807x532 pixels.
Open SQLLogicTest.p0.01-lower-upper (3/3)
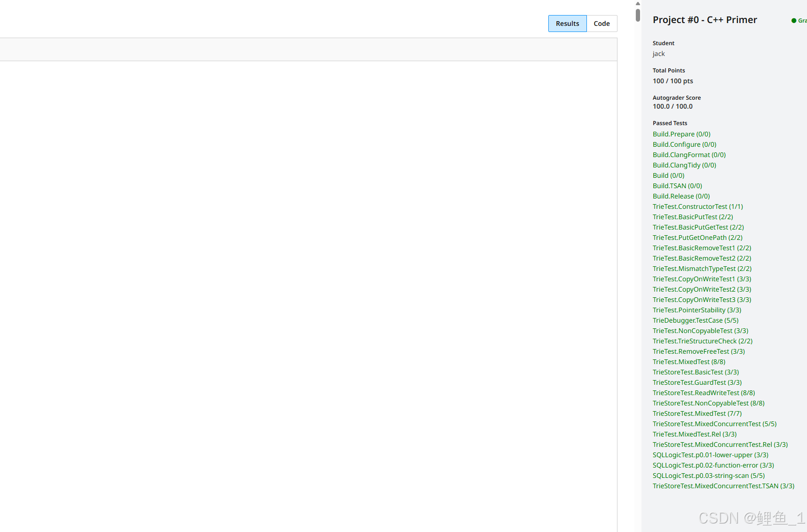pos(710,455)
